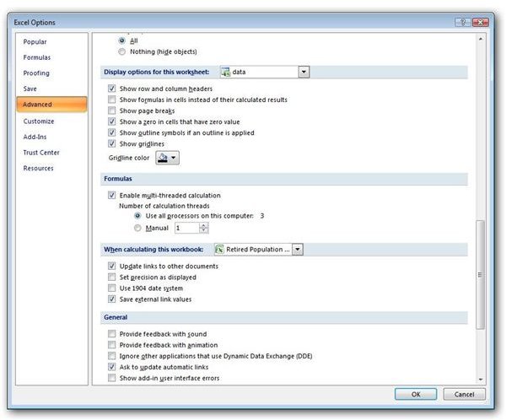Open the Resources category
506x420 pixels.
tap(38, 168)
